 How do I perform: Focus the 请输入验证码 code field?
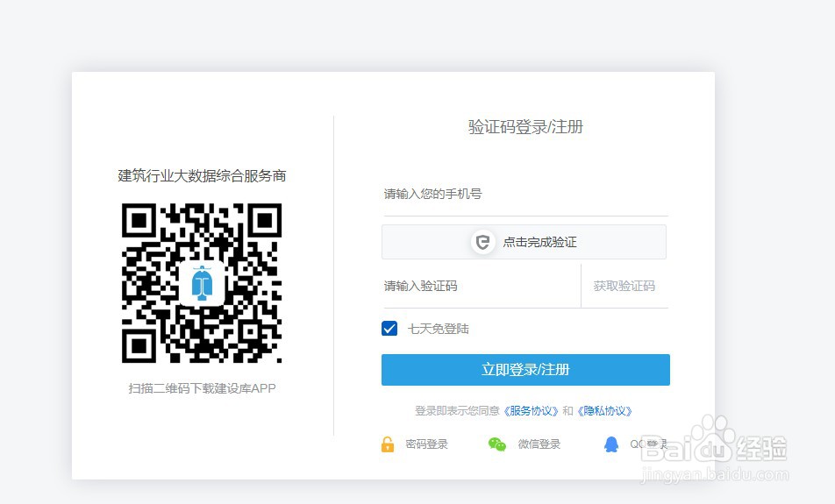click(x=482, y=287)
